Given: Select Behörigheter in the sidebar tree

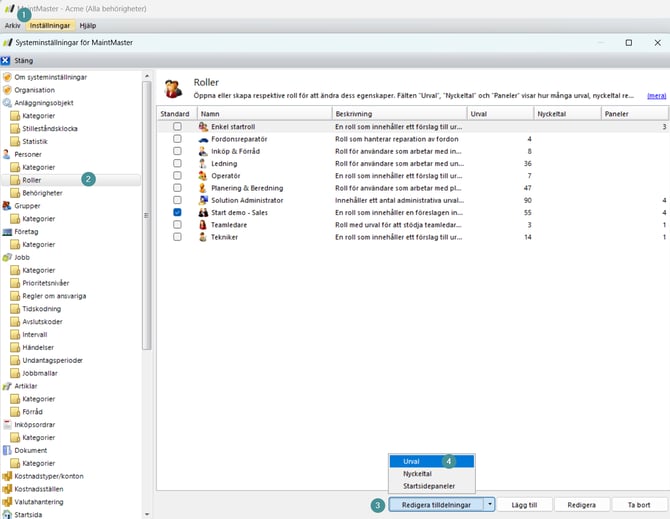Looking at the screenshot, I should coord(42,193).
